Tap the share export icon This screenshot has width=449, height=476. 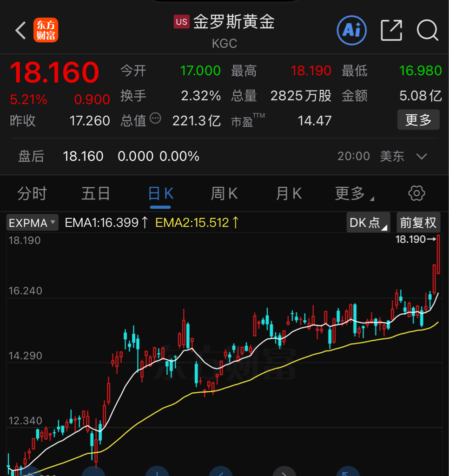click(391, 30)
